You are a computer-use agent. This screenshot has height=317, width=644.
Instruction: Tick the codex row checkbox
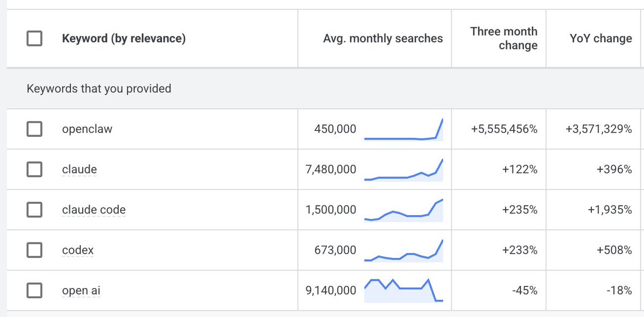(35, 250)
